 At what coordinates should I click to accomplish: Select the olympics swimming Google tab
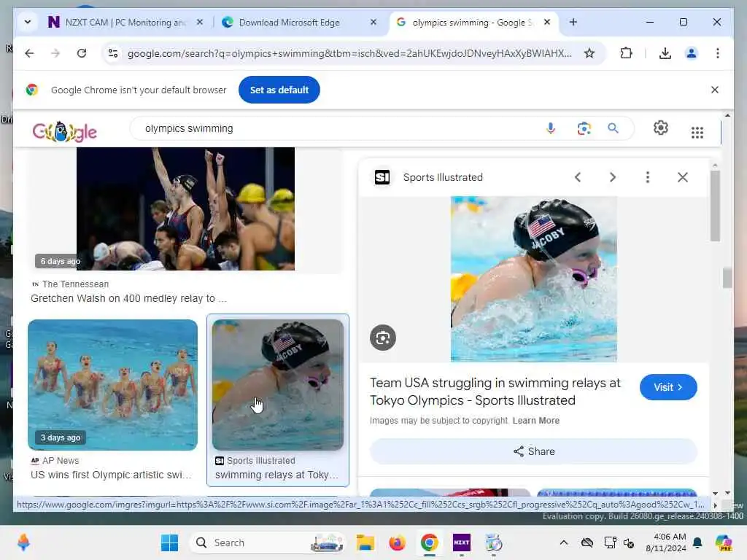tap(472, 23)
